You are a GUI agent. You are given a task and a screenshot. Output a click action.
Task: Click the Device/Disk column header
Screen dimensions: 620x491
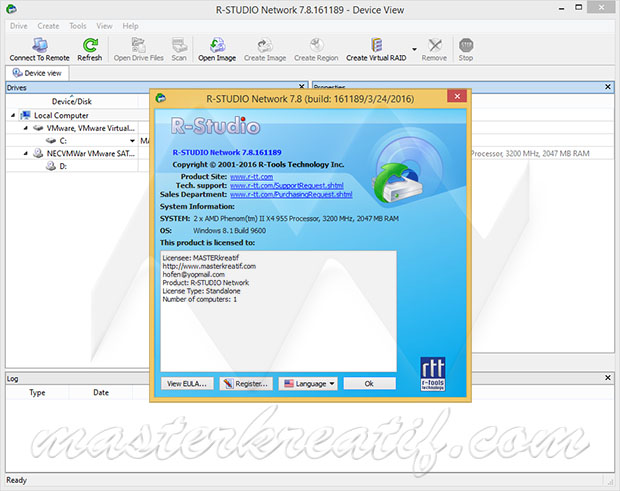(x=72, y=101)
